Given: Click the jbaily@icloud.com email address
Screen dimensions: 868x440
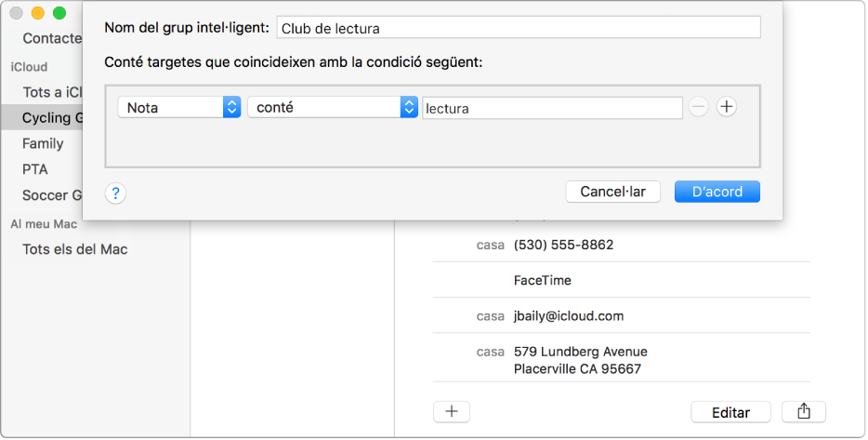Looking at the screenshot, I should tap(568, 316).
